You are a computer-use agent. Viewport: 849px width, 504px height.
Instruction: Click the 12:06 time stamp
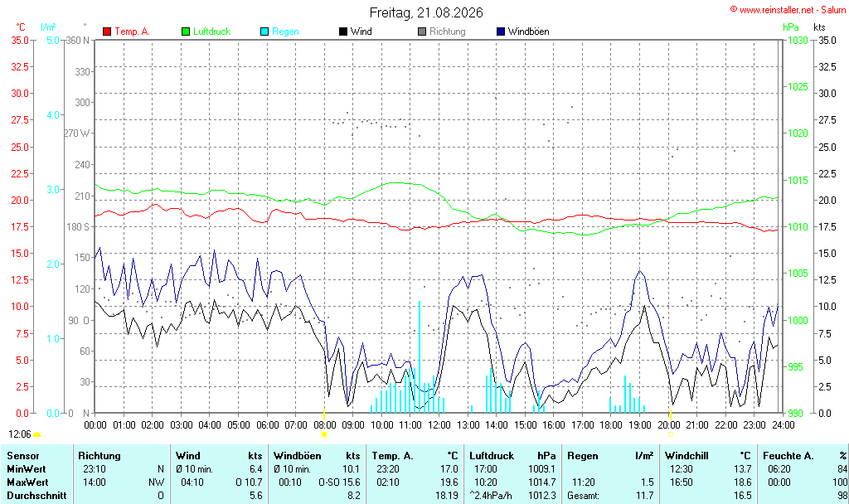pyautogui.click(x=20, y=434)
